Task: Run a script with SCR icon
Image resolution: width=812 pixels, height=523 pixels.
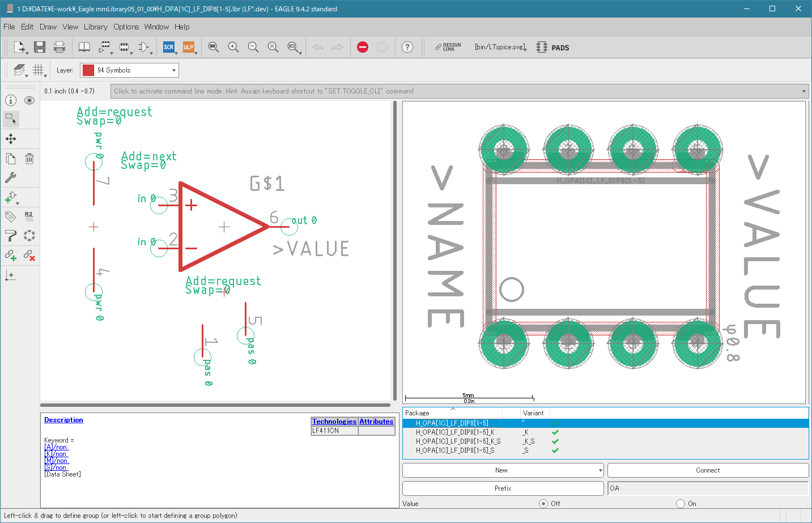Action: (x=169, y=47)
